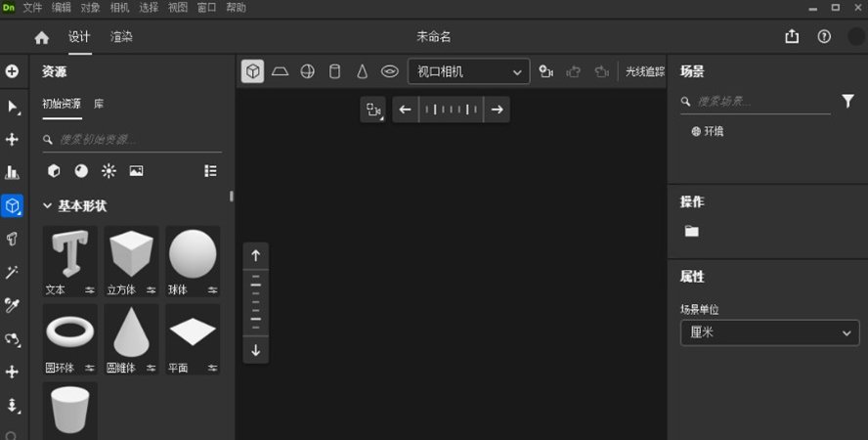The height and width of the screenshot is (440, 868).
Task: Click the 搜索场景 search field
Action: 755,102
